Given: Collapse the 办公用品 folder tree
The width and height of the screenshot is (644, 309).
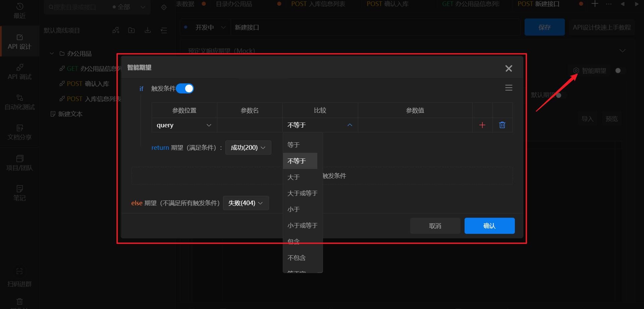Looking at the screenshot, I should click(52, 53).
